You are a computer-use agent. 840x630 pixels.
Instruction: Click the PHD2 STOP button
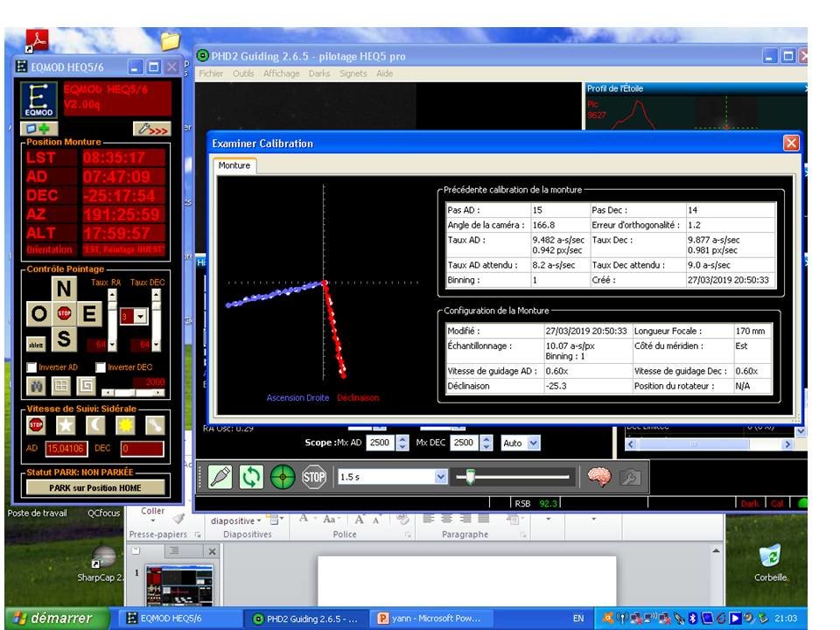(x=314, y=476)
